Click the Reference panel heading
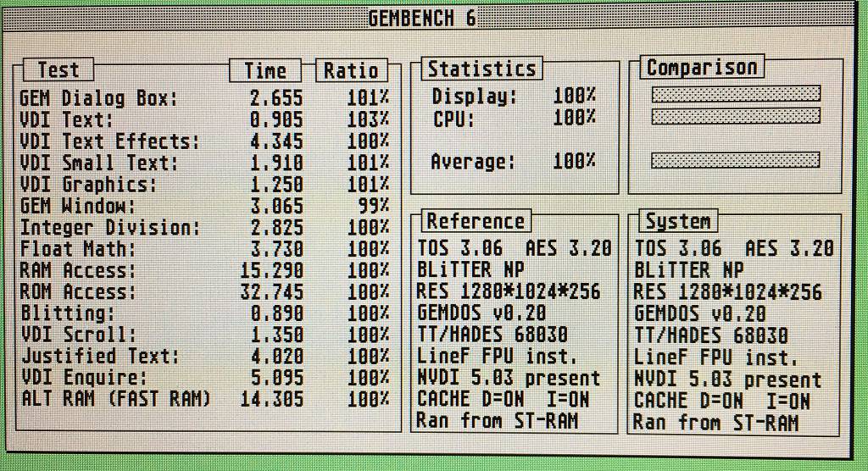The height and width of the screenshot is (471, 868). [x=476, y=221]
